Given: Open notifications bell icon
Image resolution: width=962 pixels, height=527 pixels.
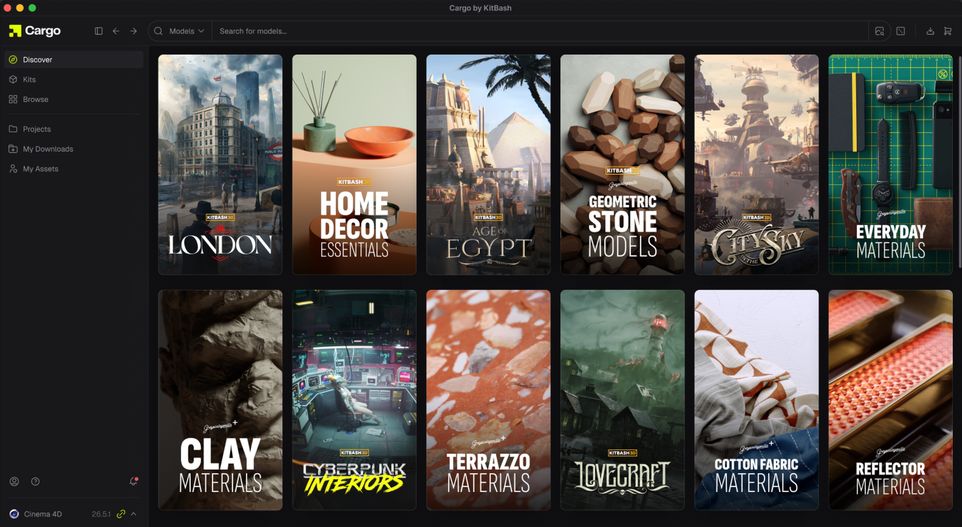Looking at the screenshot, I should [134, 482].
